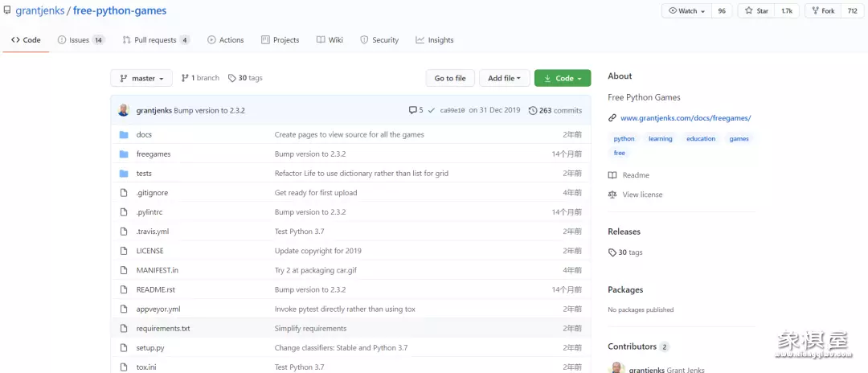Image resolution: width=868 pixels, height=373 pixels.
Task: Open the Add file dropdown
Action: point(504,78)
